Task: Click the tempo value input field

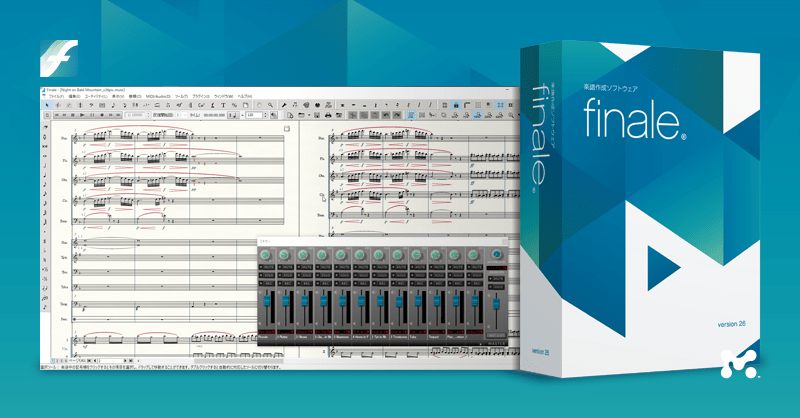Action: [x=254, y=115]
